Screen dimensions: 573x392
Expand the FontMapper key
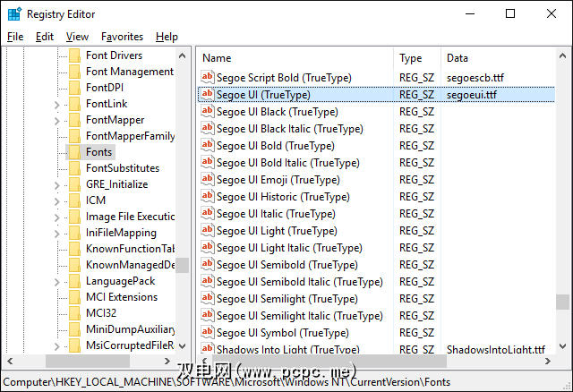(x=56, y=121)
